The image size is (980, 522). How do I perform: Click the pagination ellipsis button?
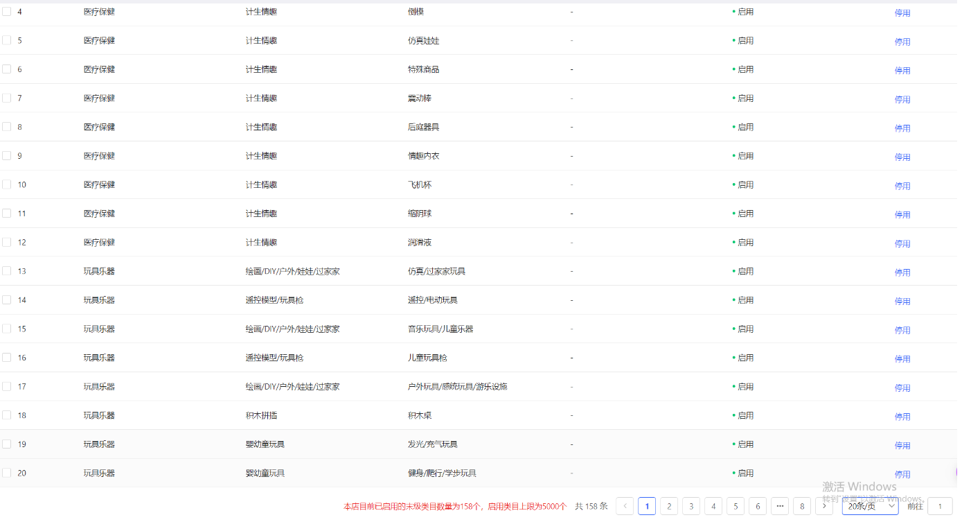780,506
